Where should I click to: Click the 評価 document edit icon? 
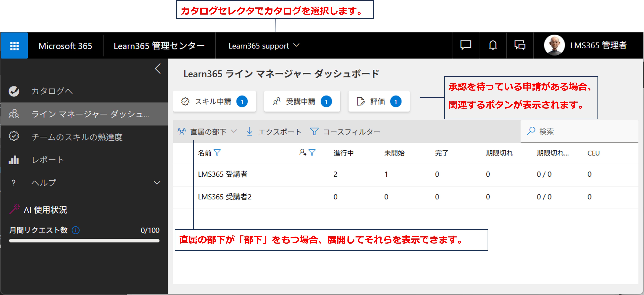pos(361,101)
